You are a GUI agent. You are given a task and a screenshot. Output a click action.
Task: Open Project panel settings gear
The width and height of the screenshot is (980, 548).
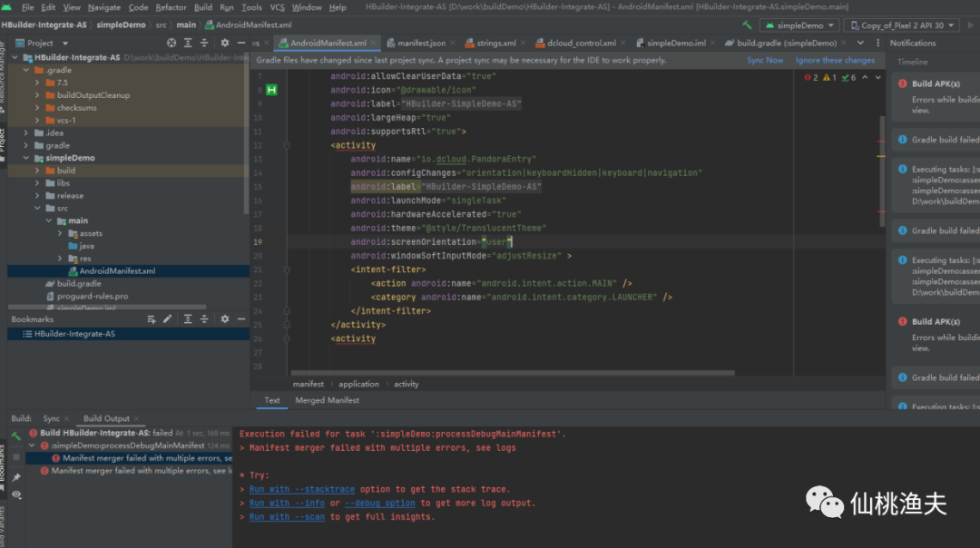224,44
